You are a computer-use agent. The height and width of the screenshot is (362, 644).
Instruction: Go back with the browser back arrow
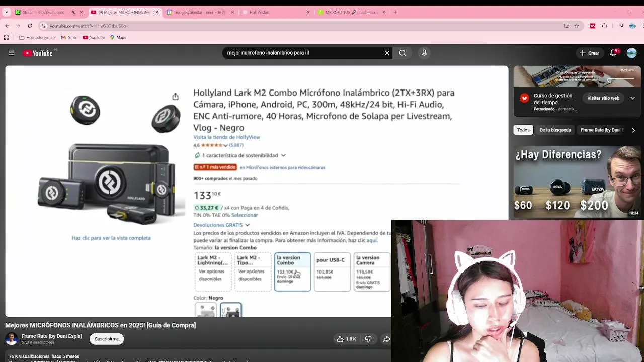point(7,26)
